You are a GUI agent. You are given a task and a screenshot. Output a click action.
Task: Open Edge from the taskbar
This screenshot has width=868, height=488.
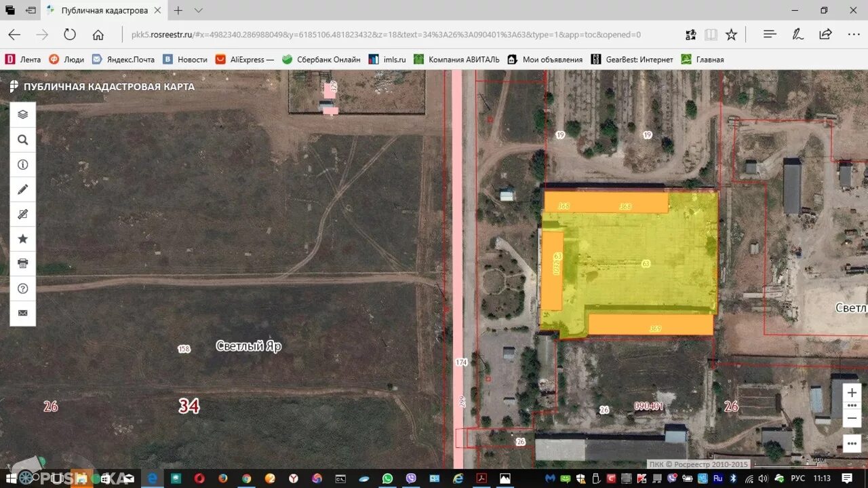tap(153, 478)
